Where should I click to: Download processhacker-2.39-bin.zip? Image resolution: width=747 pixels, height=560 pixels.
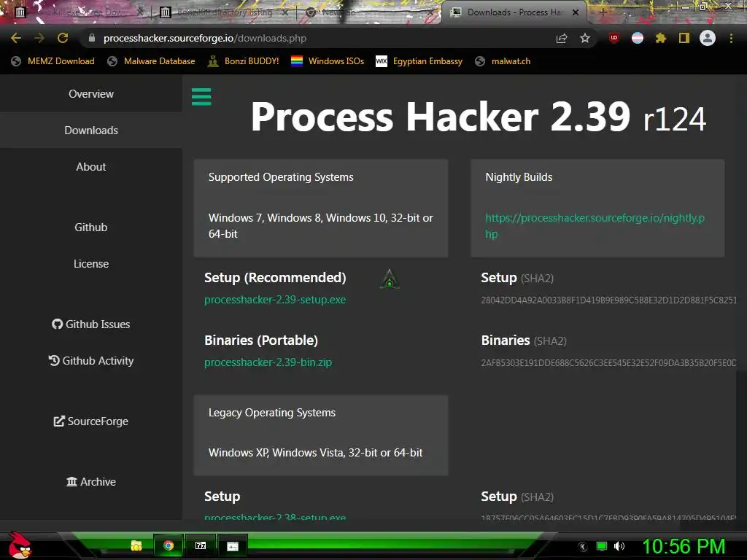tap(268, 362)
